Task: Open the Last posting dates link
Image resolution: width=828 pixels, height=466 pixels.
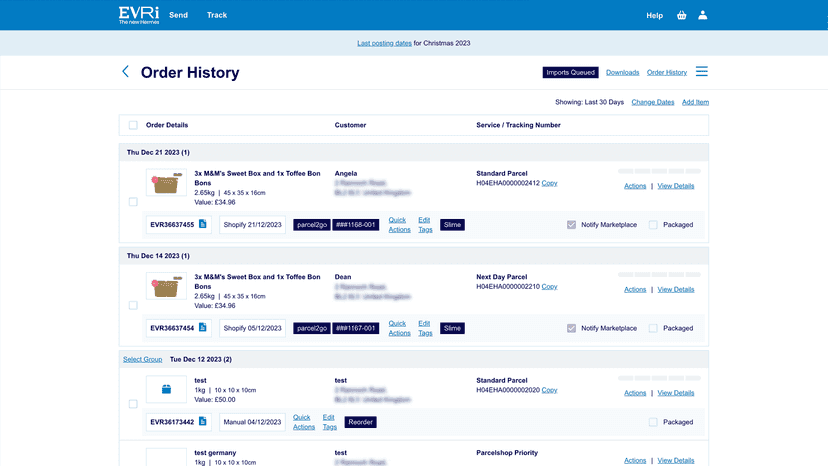Action: point(384,43)
